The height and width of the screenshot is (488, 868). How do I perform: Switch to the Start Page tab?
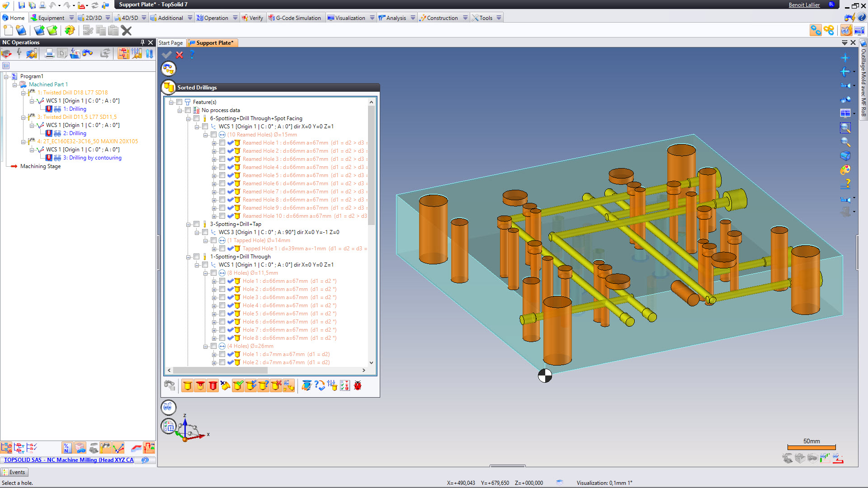tap(170, 43)
